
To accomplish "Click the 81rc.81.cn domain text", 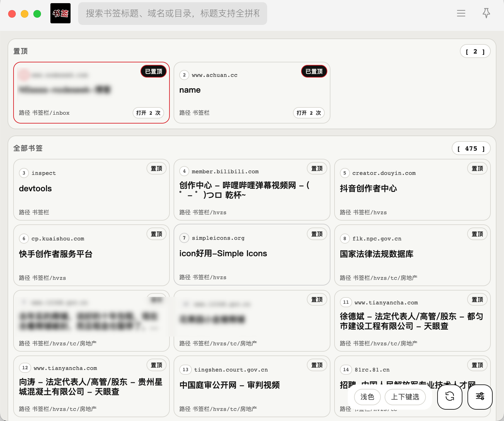I will tap(372, 370).
